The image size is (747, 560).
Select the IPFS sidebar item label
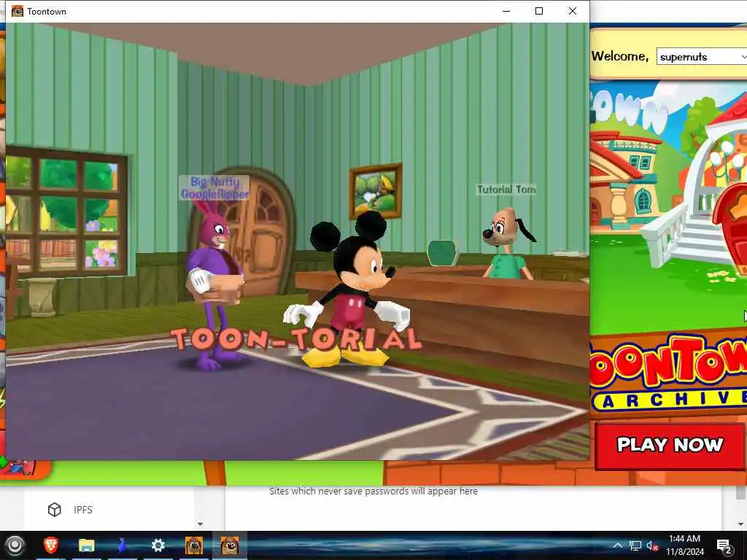pyautogui.click(x=83, y=510)
